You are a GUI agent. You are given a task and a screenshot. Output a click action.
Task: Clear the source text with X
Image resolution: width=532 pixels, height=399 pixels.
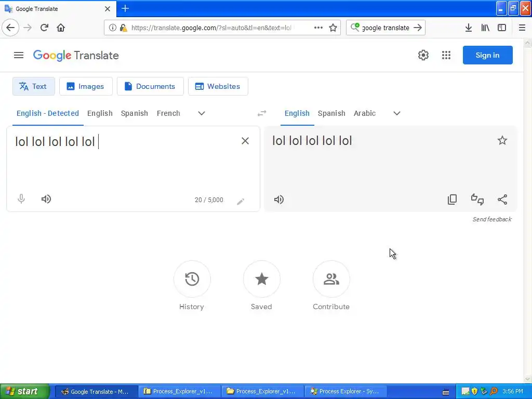pyautogui.click(x=245, y=141)
